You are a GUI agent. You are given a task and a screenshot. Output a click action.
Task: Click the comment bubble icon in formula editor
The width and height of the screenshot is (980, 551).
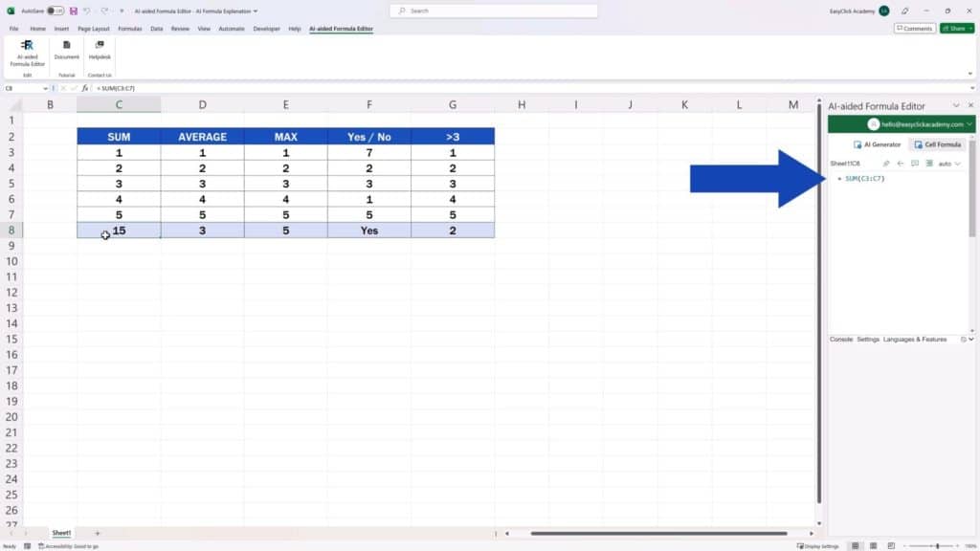pyautogui.click(x=915, y=163)
